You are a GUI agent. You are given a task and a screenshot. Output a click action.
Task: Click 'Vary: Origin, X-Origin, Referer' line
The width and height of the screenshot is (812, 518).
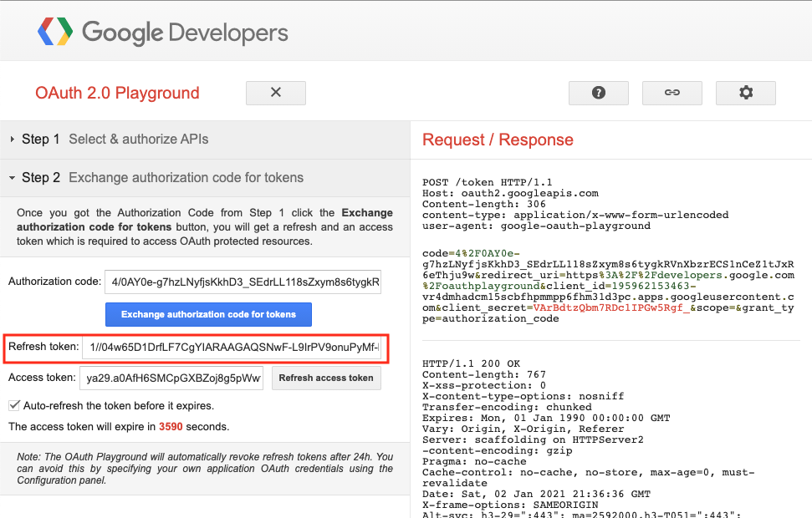click(x=523, y=429)
